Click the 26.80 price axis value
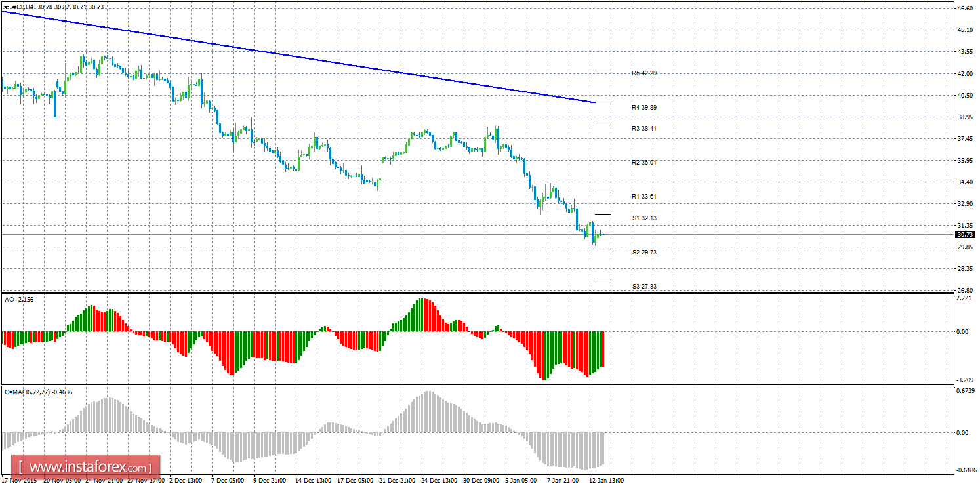This screenshot has width=980, height=488. 965,290
